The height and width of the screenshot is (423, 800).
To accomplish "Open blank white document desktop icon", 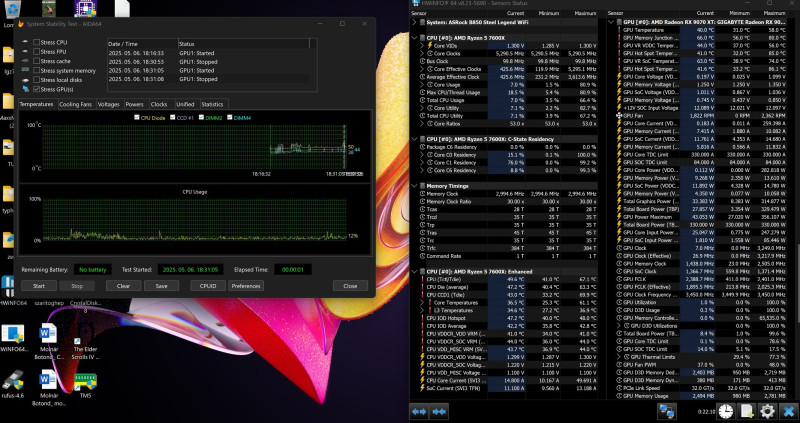I will (x=122, y=8).
